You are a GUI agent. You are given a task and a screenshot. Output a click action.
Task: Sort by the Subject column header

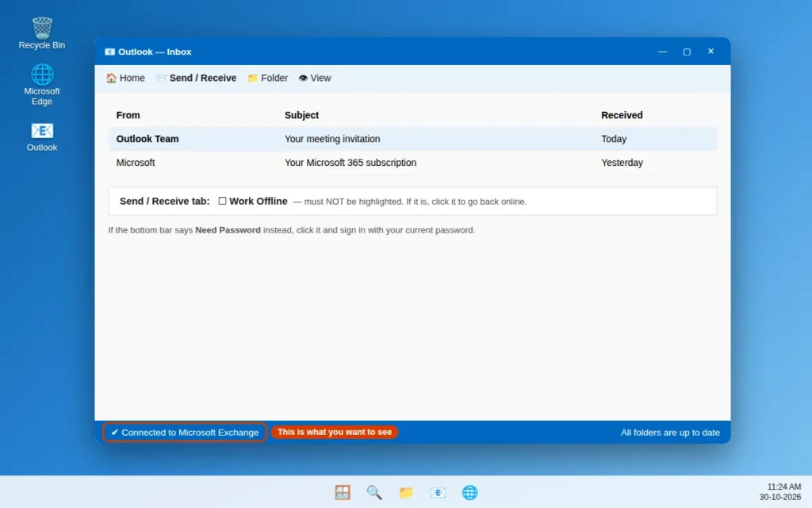[301, 115]
